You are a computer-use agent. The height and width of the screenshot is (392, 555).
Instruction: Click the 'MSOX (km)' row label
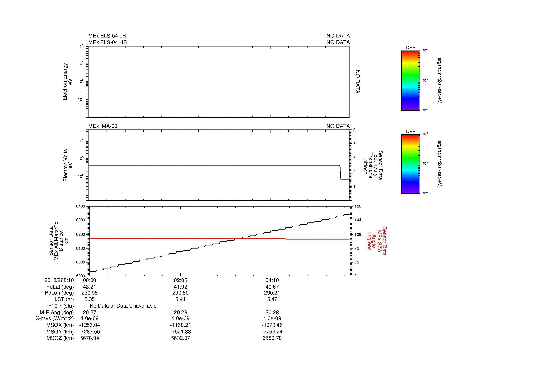60,325
